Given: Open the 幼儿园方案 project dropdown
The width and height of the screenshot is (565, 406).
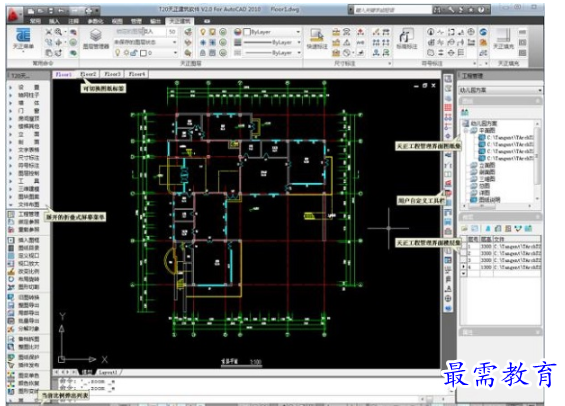Looking at the screenshot, I should [x=500, y=90].
